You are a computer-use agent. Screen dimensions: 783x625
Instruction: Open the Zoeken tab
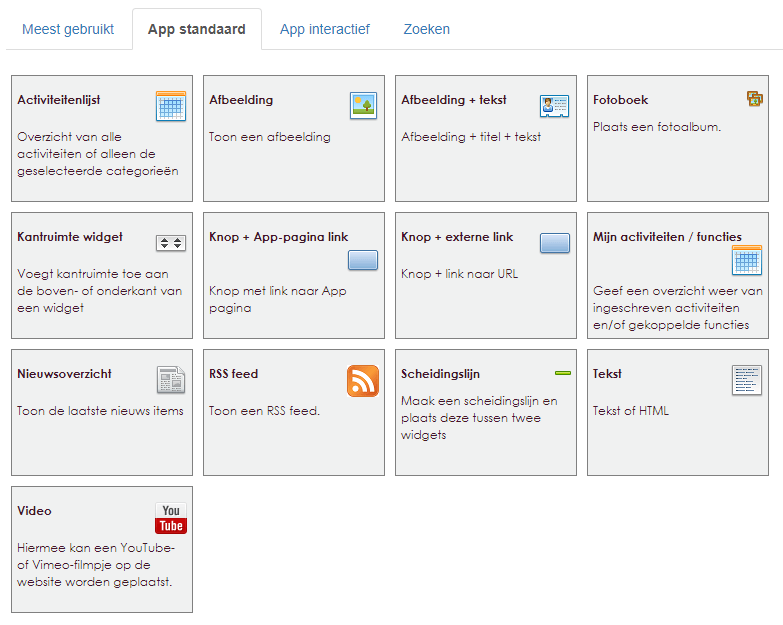coord(426,29)
